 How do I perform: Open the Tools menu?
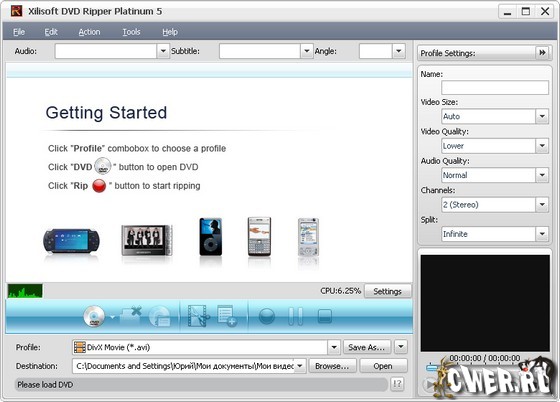click(x=131, y=32)
